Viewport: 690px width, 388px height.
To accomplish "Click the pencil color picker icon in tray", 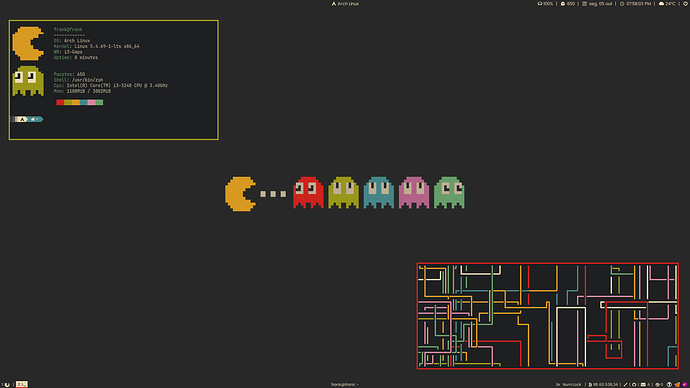I will (x=625, y=384).
